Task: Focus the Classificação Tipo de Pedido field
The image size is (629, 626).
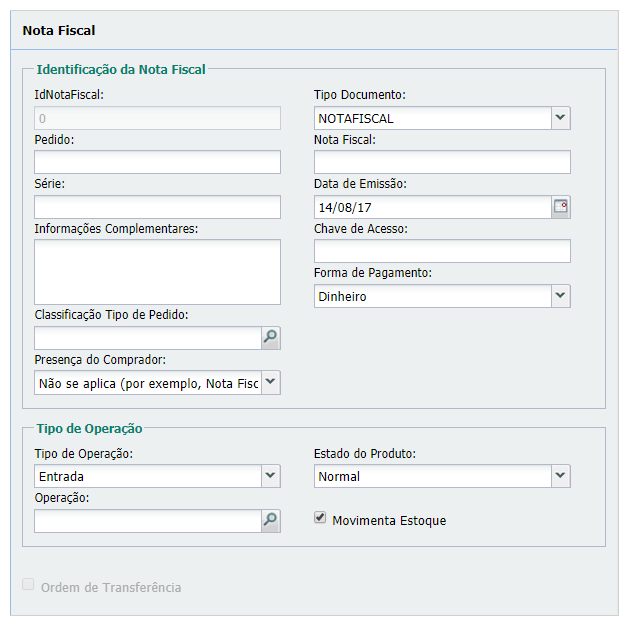Action: 147,338
